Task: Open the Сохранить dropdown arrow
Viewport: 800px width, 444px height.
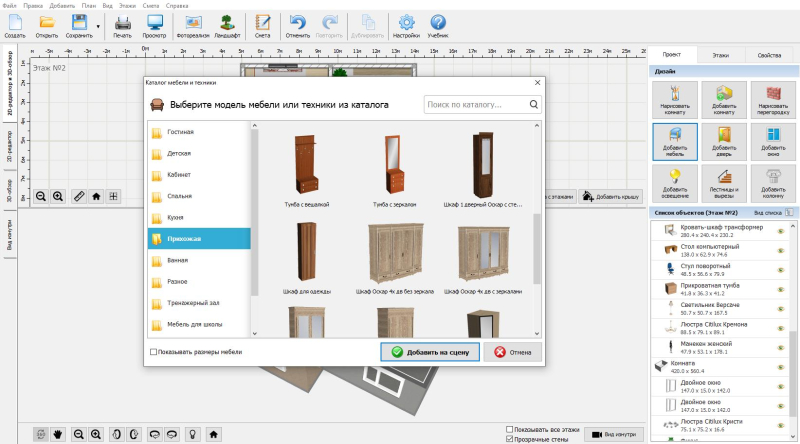Action: (x=97, y=25)
